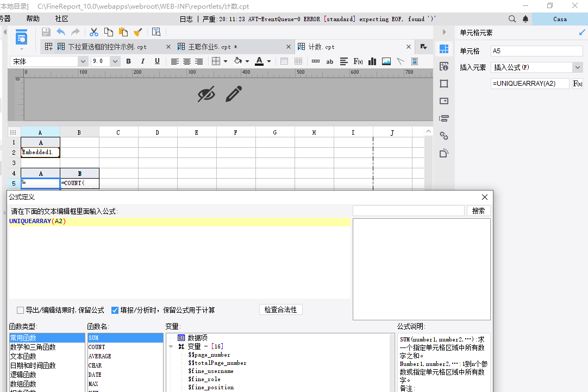
Task: Click the 搜索 button
Action: click(478, 211)
